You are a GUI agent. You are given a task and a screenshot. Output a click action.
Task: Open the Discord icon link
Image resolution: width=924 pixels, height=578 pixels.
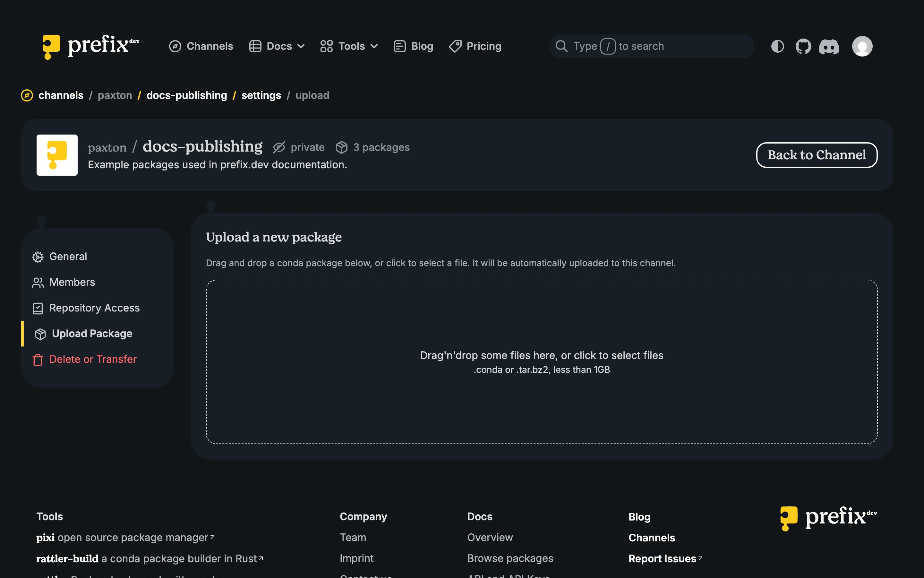click(x=829, y=47)
